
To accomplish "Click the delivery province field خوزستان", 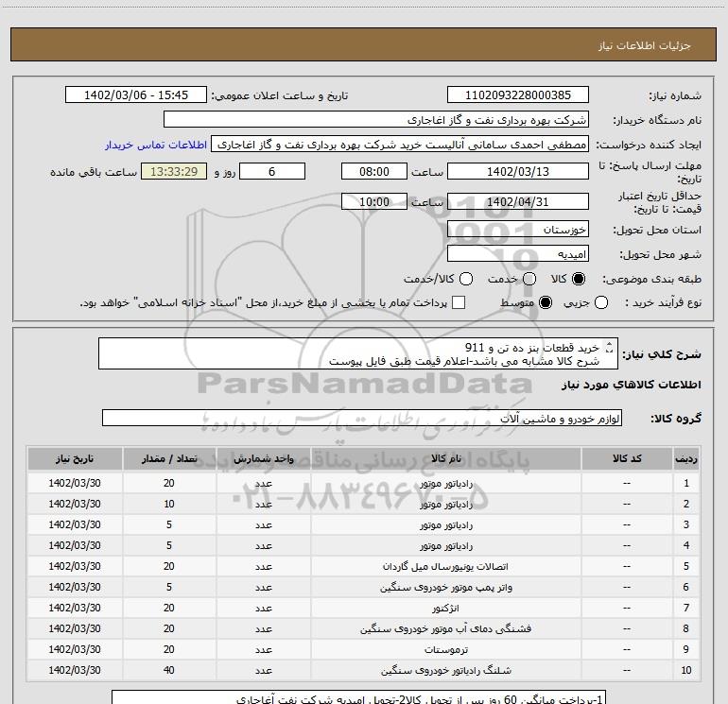I will (518, 230).
